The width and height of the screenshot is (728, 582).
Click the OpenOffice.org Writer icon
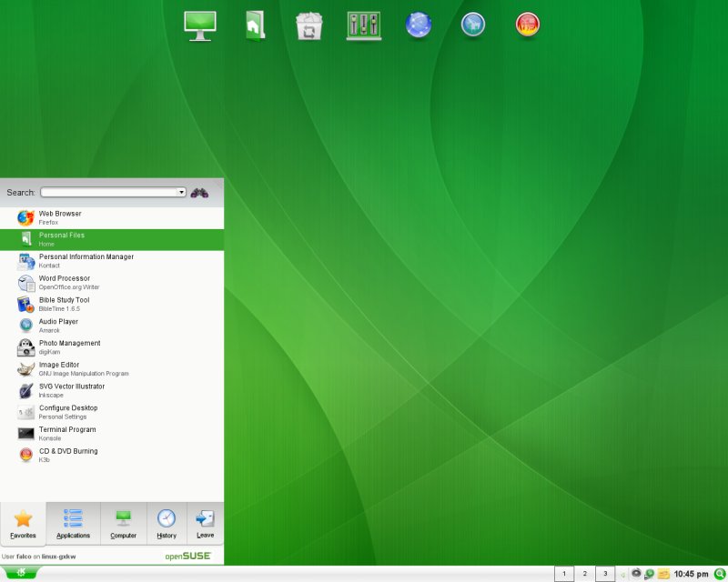tap(26, 283)
